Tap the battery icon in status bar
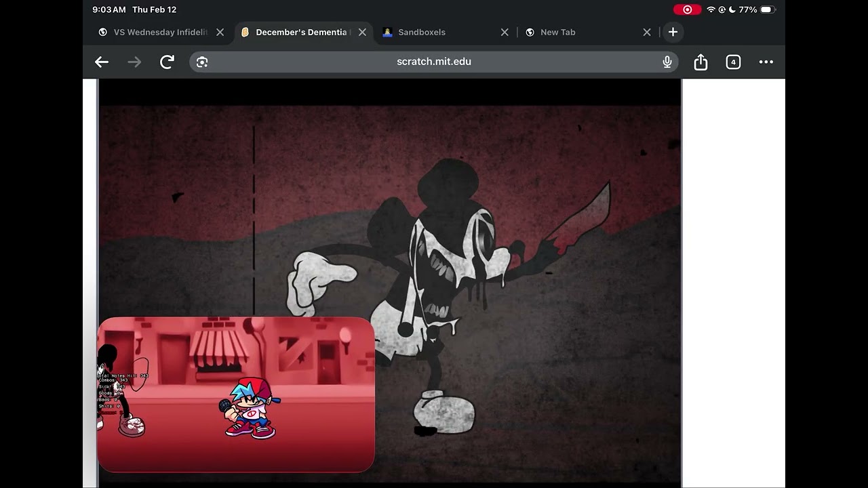 pos(767,9)
